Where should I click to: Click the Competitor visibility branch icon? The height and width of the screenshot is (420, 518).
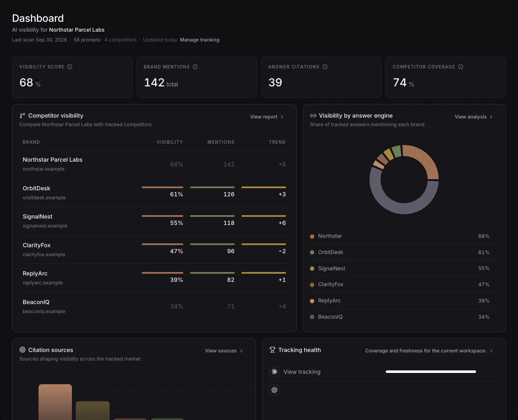click(x=22, y=115)
